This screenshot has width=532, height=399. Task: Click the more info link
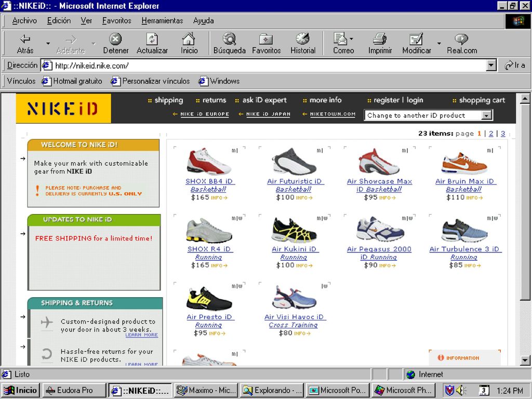[x=325, y=100]
